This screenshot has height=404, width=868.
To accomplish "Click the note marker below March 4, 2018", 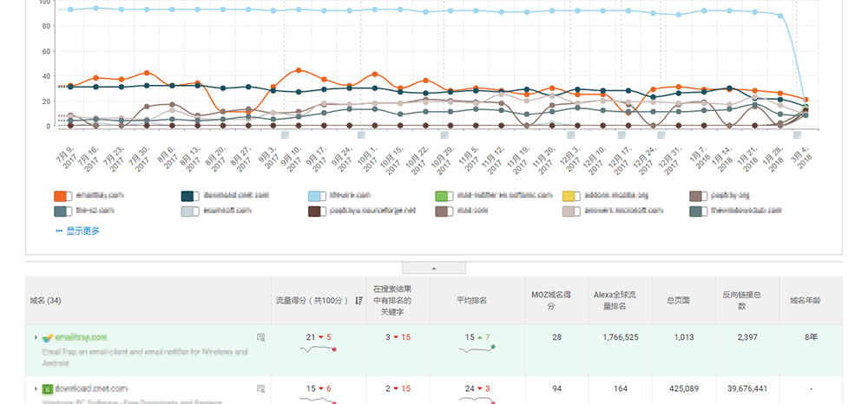I will pos(797,135).
